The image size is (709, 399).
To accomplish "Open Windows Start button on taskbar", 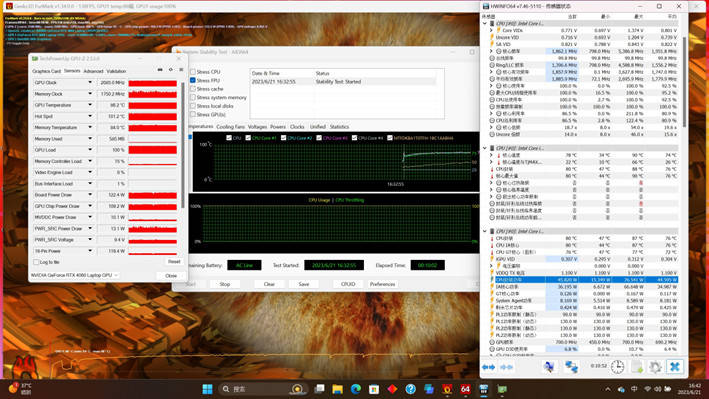I will click(208, 389).
